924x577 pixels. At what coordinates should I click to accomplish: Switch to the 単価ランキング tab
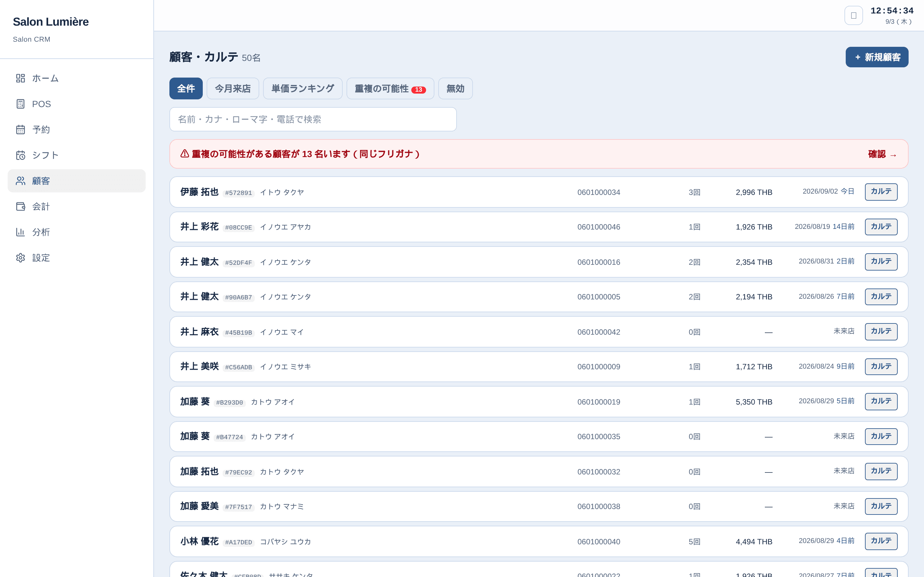coord(303,88)
